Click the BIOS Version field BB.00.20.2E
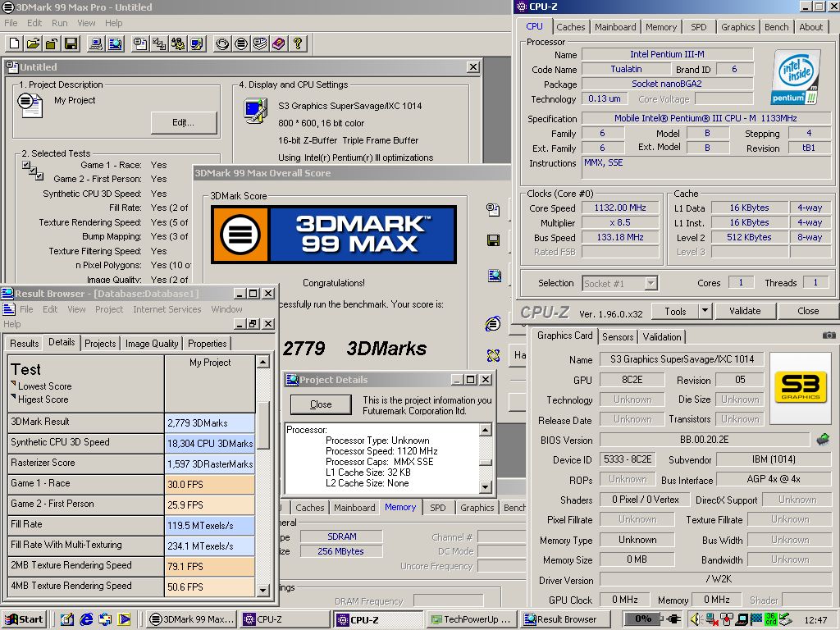This screenshot has width=840, height=630. tap(704, 440)
